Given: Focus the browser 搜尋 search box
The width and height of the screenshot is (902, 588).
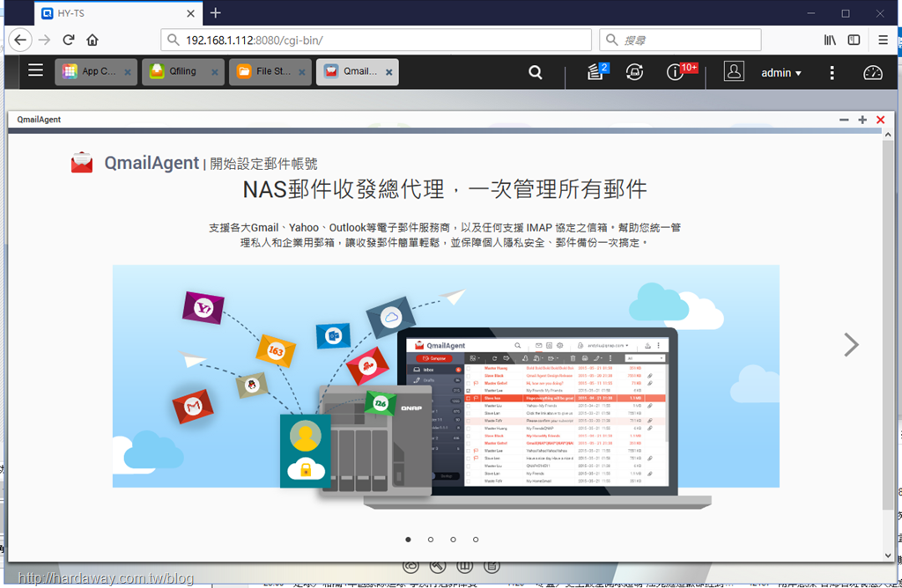Looking at the screenshot, I should [x=680, y=40].
